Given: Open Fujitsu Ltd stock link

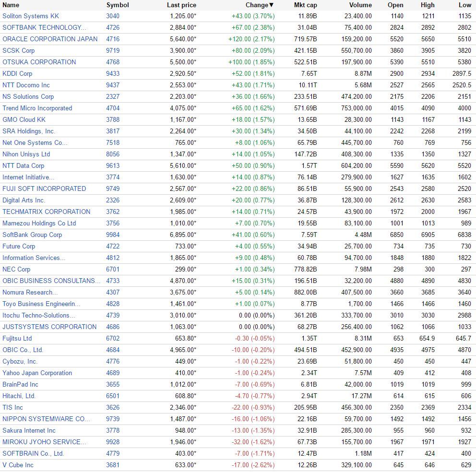Looking at the screenshot, I should coord(17,339).
